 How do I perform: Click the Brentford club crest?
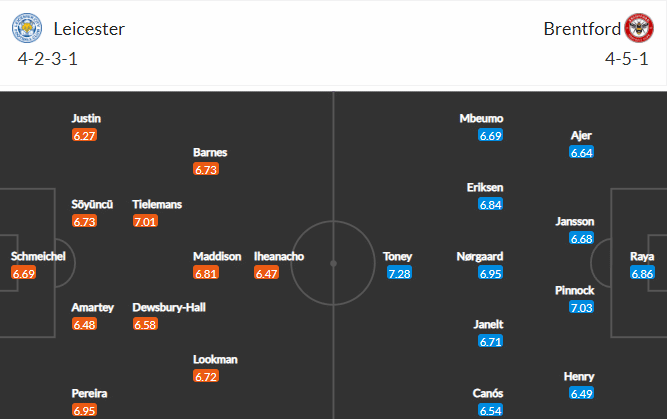click(x=639, y=28)
